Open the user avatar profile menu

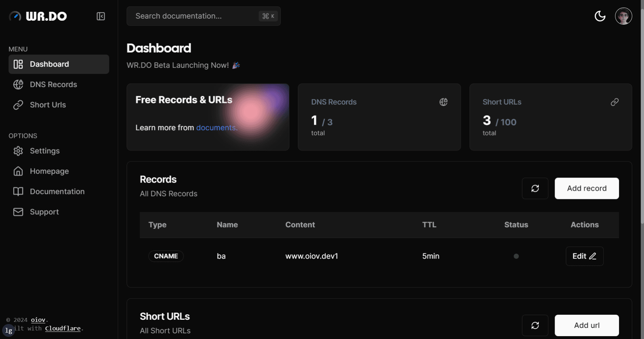click(x=623, y=16)
